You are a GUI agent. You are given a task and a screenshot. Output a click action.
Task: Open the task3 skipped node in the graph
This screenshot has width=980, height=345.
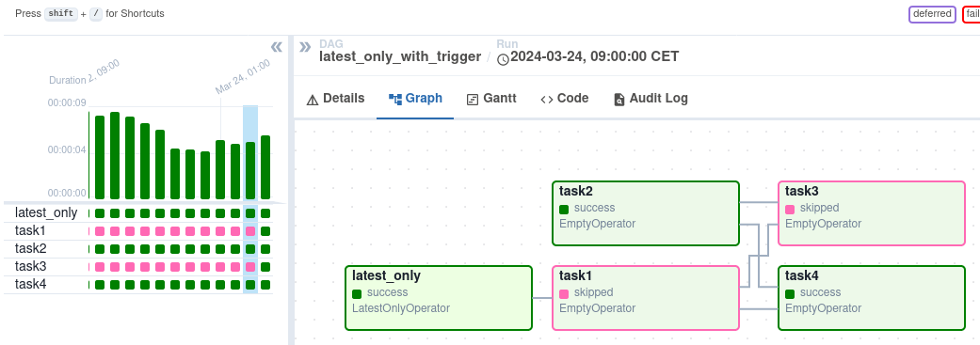[872, 213]
